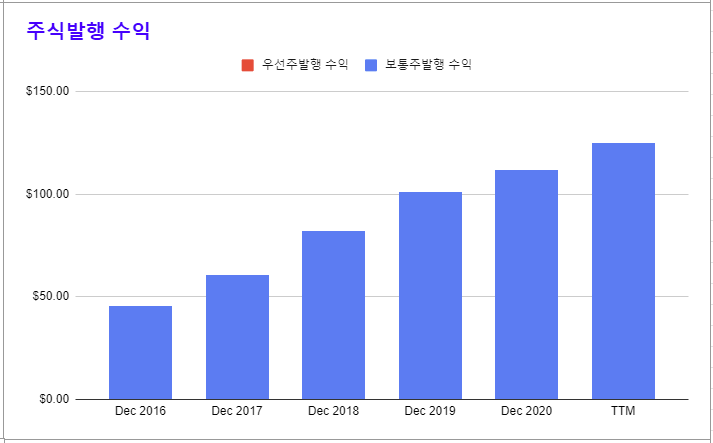Click the Dec 2017 axis label
The image size is (713, 443).
point(237,411)
